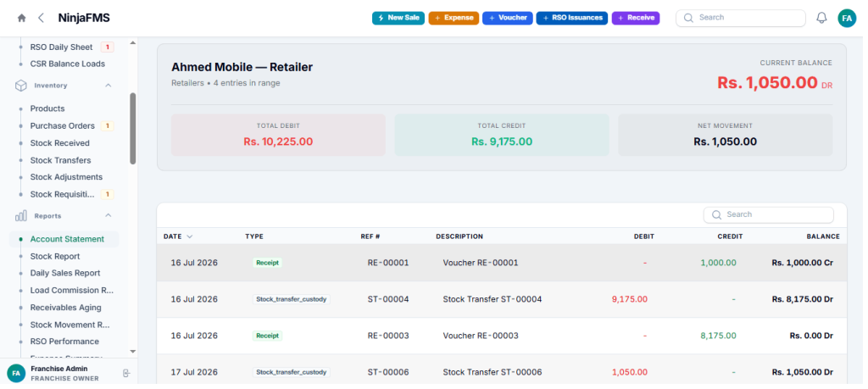
Task: Open Products page
Action: 47,108
